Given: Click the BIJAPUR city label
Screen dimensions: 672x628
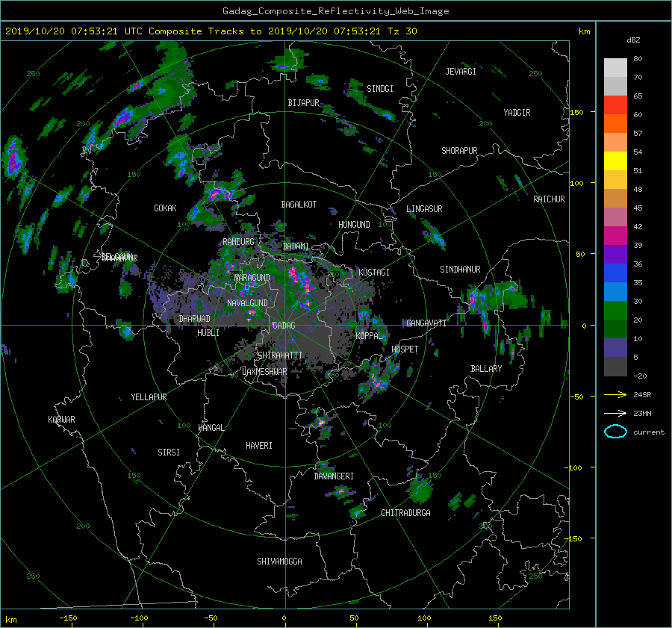Looking at the screenshot, I should 303,103.
